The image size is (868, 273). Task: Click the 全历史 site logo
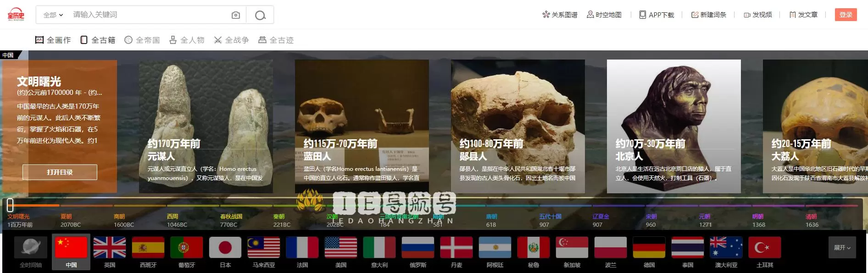(x=16, y=15)
